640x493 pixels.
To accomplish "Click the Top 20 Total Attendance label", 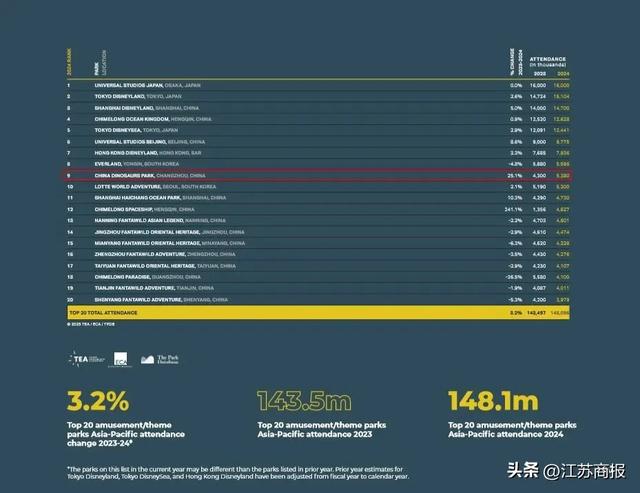I will coord(103,313).
